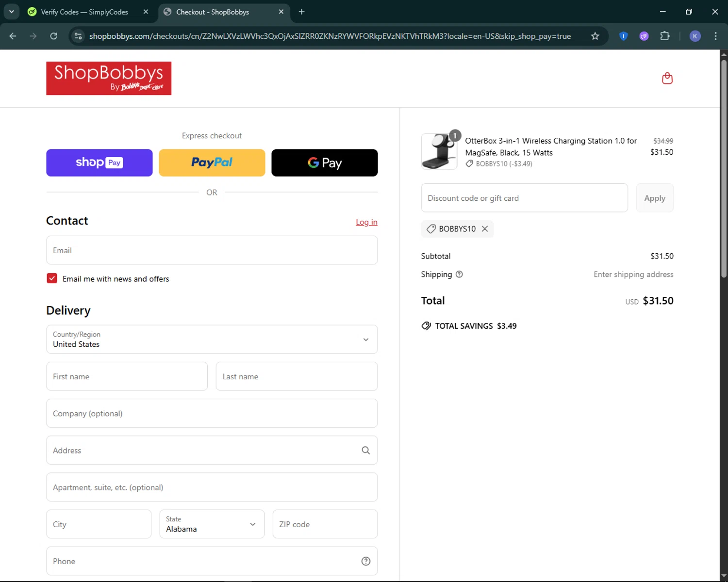The width and height of the screenshot is (728, 582).
Task: Open the shipping info help icon
Action: click(x=459, y=275)
